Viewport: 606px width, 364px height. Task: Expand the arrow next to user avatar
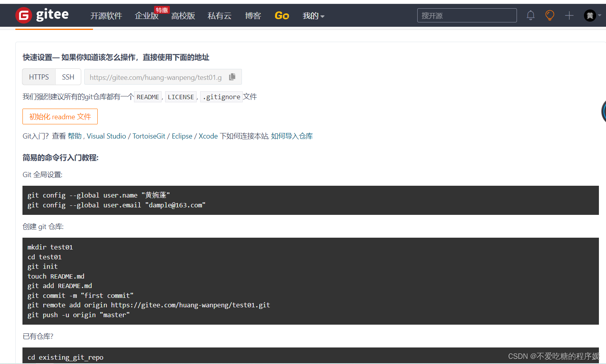[x=600, y=15]
